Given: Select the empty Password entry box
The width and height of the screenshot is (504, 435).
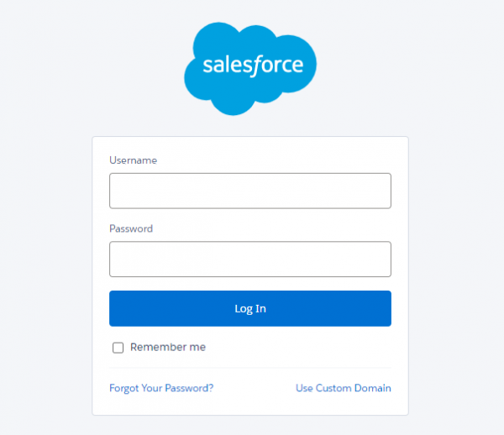Looking at the screenshot, I should (249, 259).
